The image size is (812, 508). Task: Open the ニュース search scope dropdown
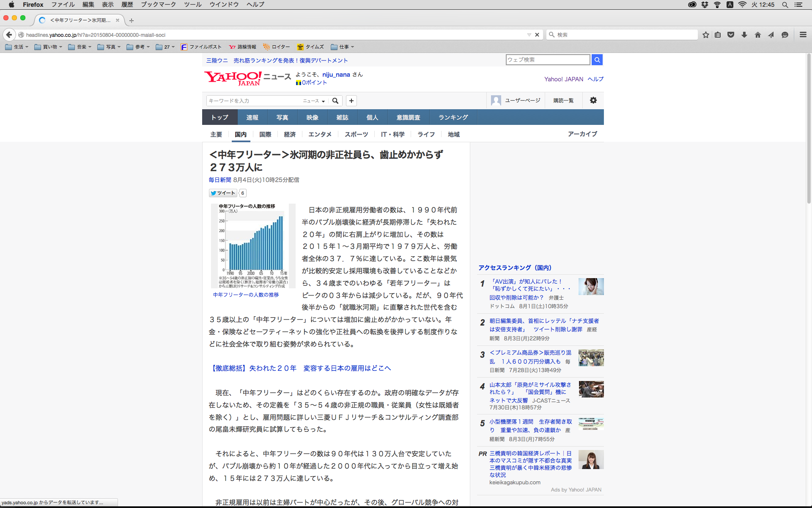(x=314, y=101)
